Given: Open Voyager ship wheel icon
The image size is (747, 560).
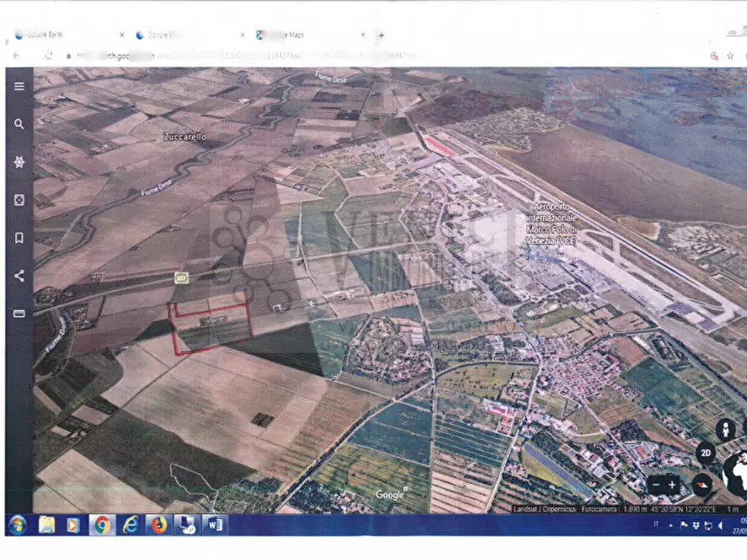Looking at the screenshot, I should point(18,162).
